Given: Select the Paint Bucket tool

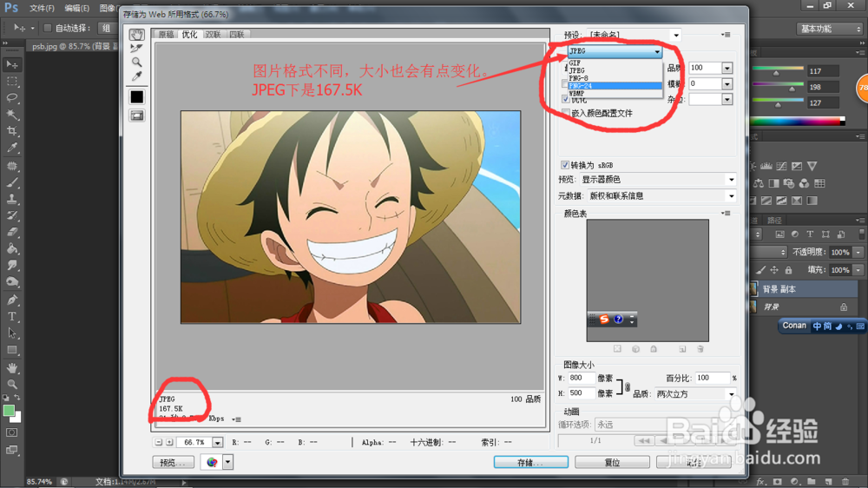Looking at the screenshot, I should pos(11,248).
